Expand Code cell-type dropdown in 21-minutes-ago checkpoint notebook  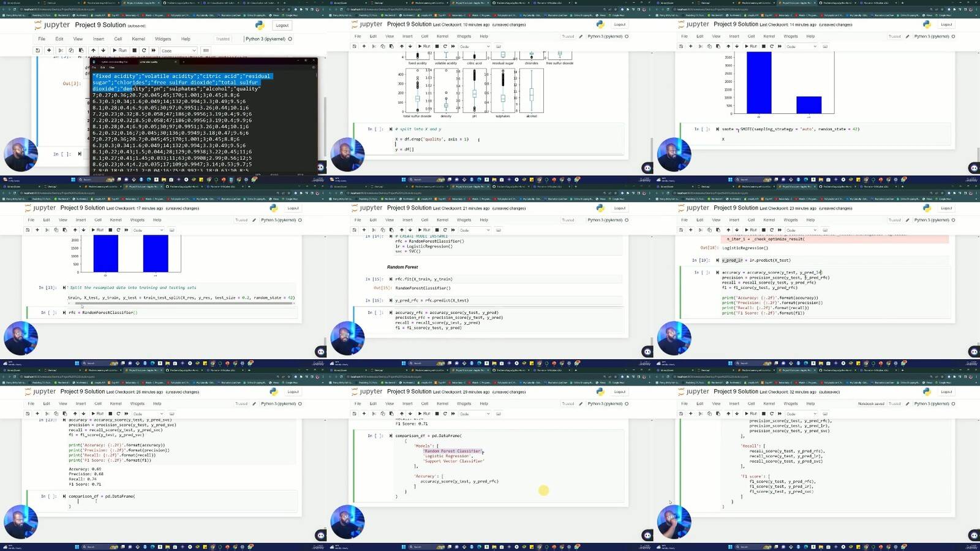coord(474,230)
